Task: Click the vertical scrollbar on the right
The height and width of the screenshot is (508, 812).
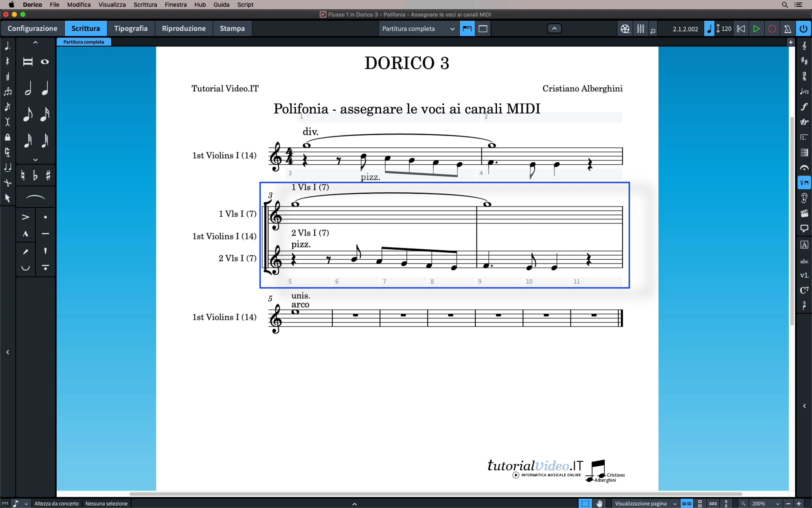Action: (x=792, y=220)
